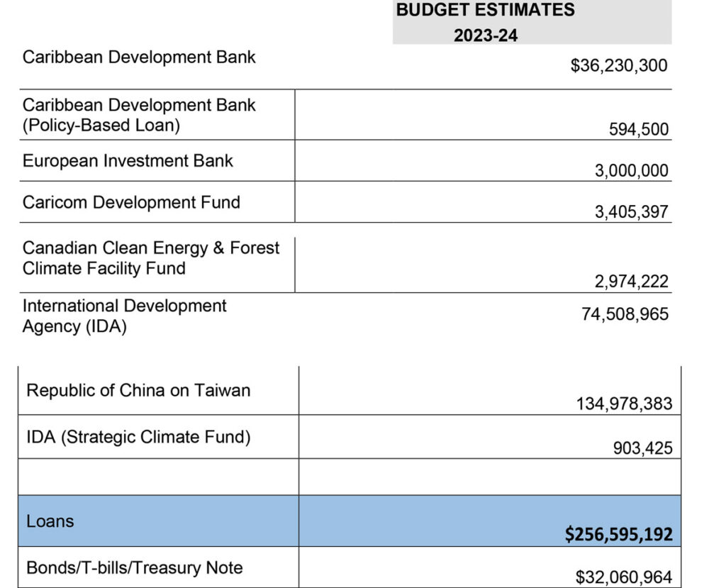Select the 3,000,000 amount
The width and height of the screenshot is (726, 588).
tap(631, 171)
